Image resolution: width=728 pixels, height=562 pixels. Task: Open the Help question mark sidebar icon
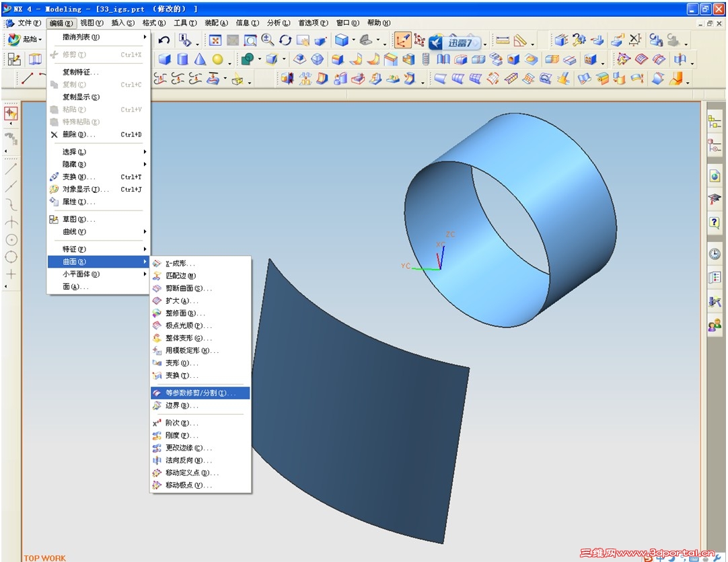tap(715, 222)
